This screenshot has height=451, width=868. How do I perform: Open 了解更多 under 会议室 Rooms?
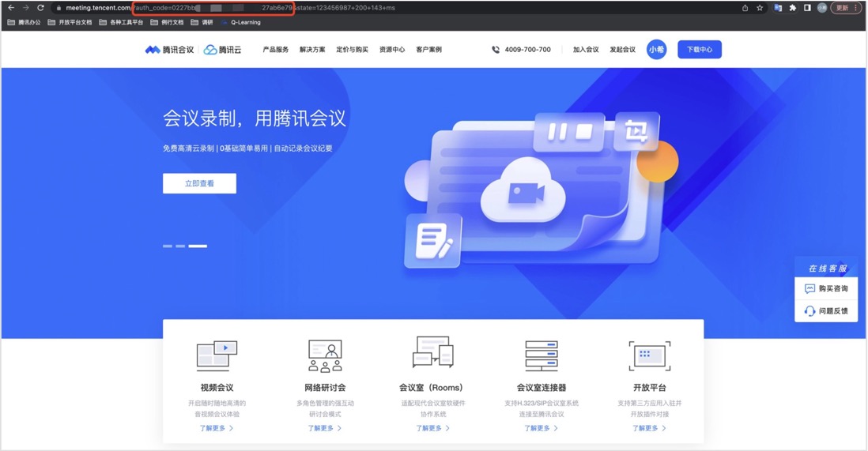pyautogui.click(x=433, y=428)
